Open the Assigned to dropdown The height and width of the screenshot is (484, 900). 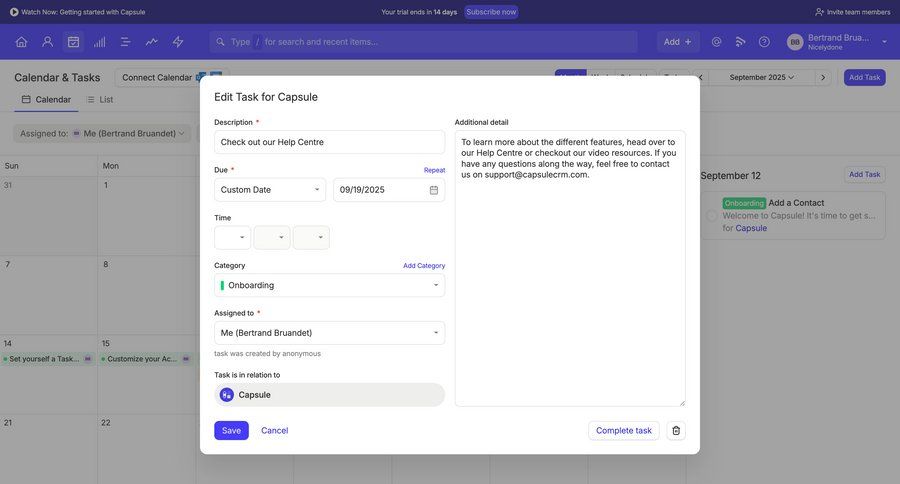tap(329, 333)
